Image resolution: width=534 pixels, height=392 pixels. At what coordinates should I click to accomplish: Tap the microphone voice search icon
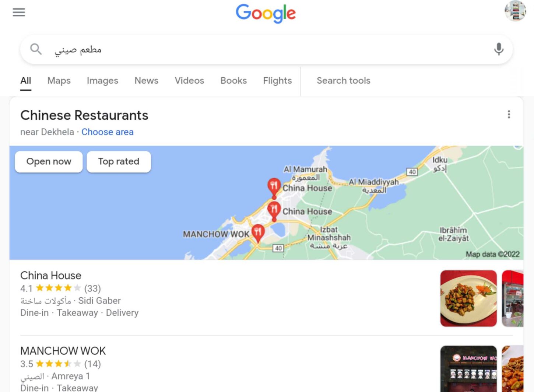click(499, 49)
